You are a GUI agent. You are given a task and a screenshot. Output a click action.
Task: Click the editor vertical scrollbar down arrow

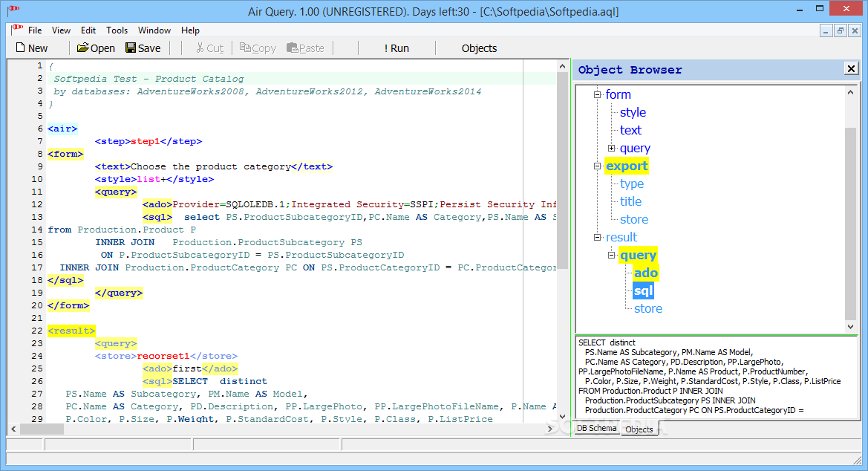click(x=562, y=417)
